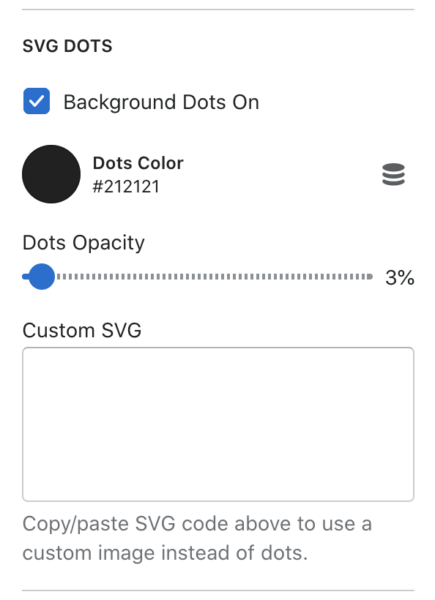Select the 'Dots Color' label

click(x=138, y=163)
